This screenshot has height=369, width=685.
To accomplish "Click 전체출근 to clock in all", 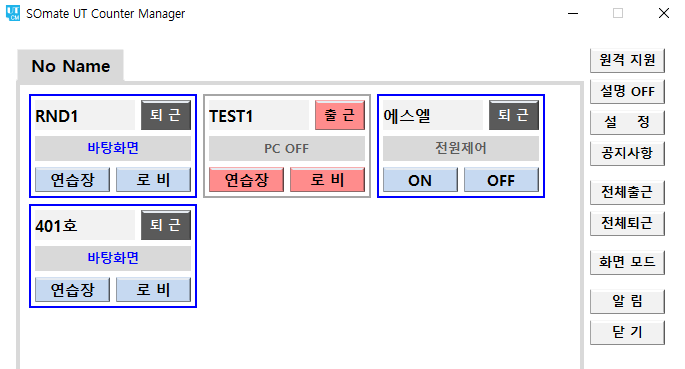I will [x=627, y=192].
